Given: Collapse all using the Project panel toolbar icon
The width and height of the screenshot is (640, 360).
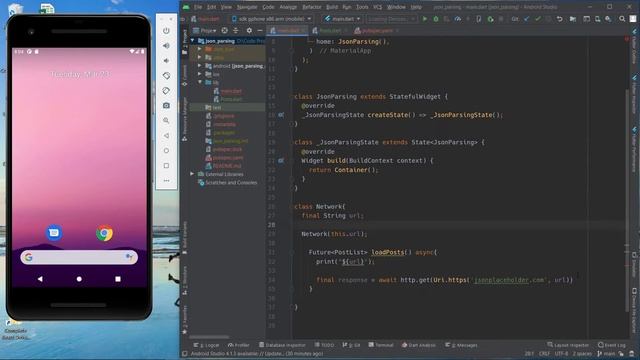Looking at the screenshot, I should 236,30.
